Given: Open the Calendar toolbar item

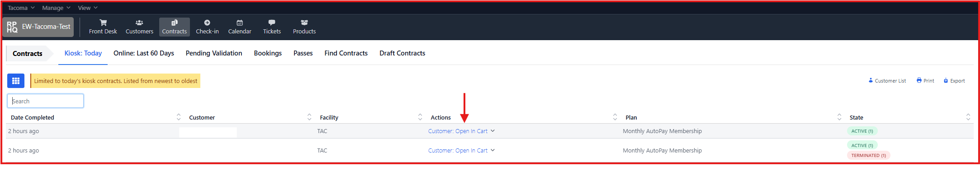Looking at the screenshot, I should (240, 27).
